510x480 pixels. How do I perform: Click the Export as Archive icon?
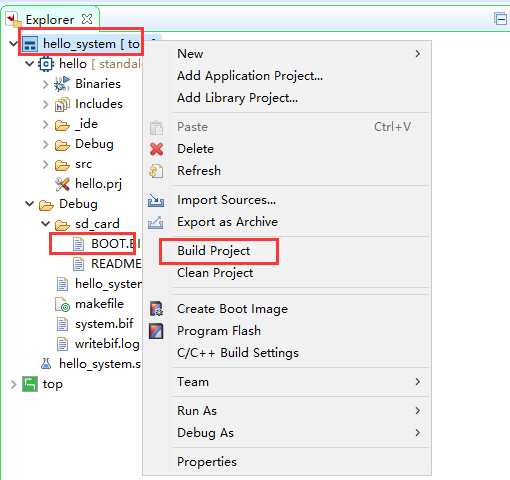[x=156, y=222]
